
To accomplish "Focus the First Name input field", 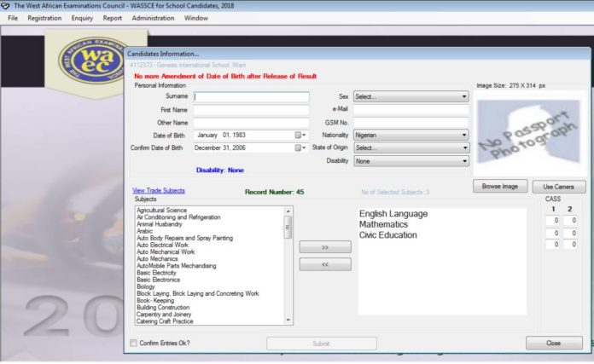I will (251, 110).
